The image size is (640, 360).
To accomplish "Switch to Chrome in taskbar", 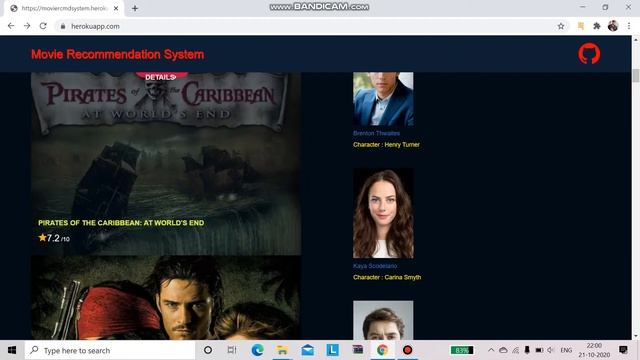I will pos(382,350).
